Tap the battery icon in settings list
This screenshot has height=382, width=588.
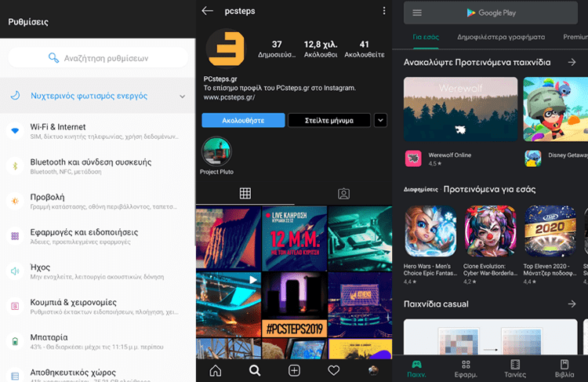click(x=15, y=341)
